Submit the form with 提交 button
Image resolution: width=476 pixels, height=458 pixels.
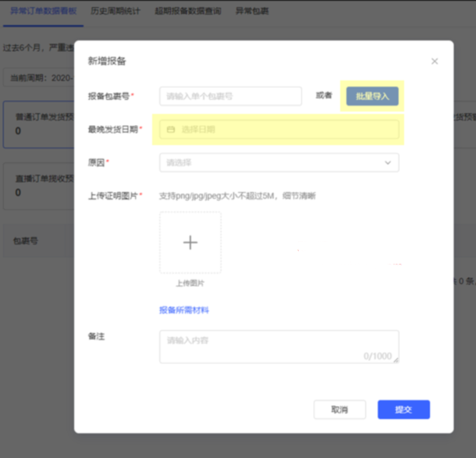point(403,410)
